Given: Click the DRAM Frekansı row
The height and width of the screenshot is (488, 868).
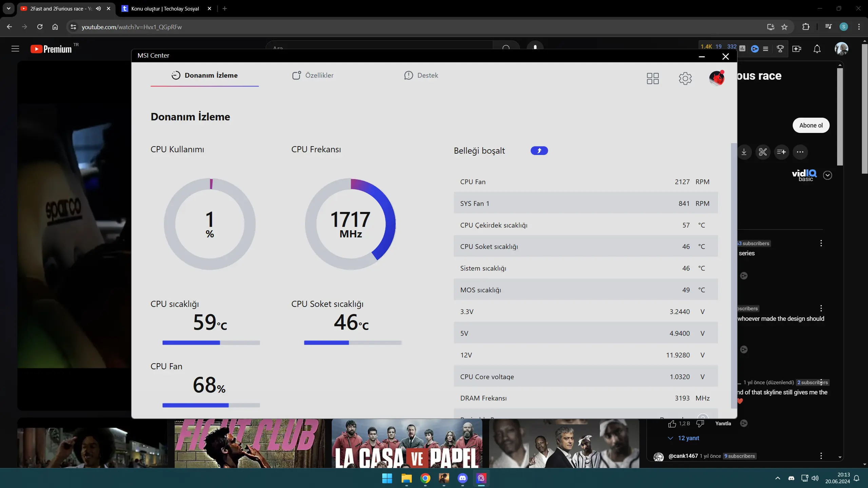Looking at the screenshot, I should click(x=585, y=398).
